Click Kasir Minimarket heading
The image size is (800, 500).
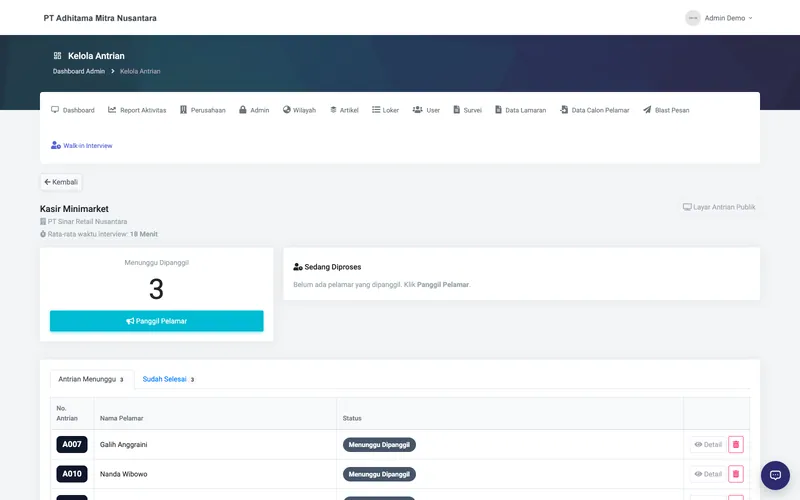(74, 209)
